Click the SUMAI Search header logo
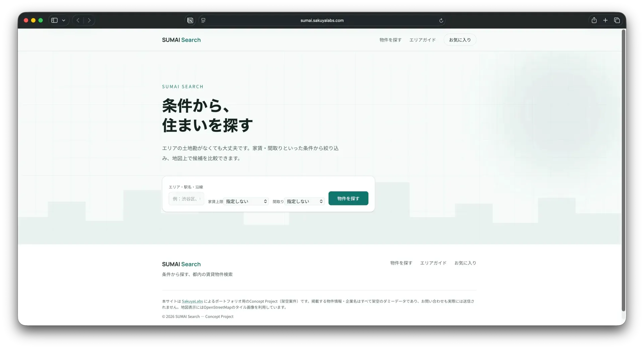This screenshot has height=349, width=644. coord(181,40)
